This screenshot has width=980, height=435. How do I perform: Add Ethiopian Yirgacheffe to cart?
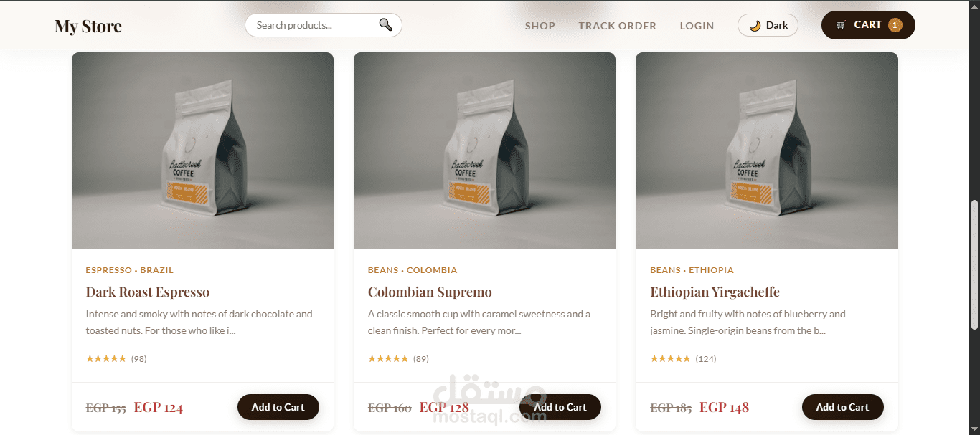coord(842,407)
